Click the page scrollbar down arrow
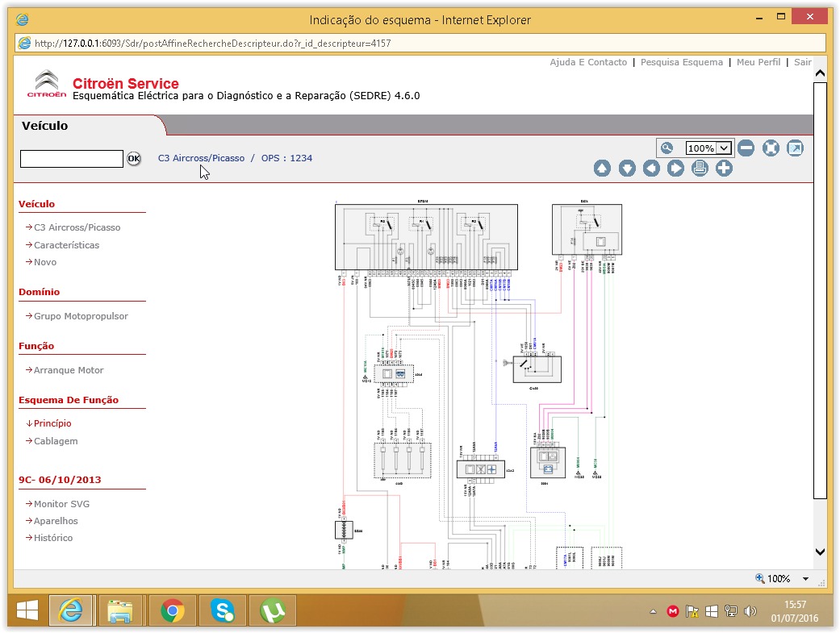Viewport: 840px width, 633px height. coord(820,552)
